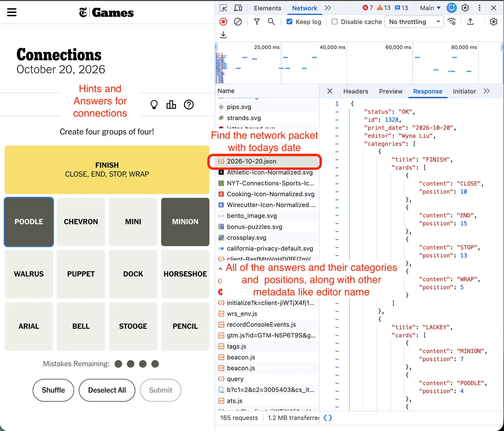Open DevTools settings gear in top bar
The height and width of the screenshot is (431, 504).
pos(465,8)
